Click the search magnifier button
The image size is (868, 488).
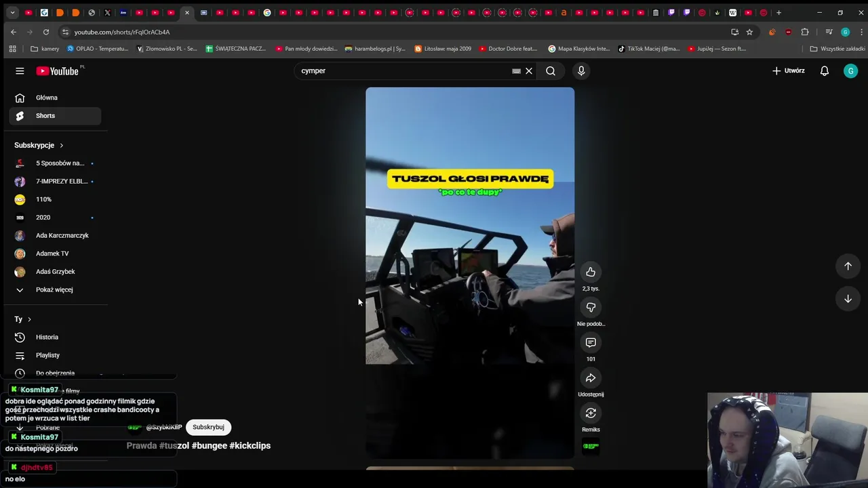coord(551,70)
